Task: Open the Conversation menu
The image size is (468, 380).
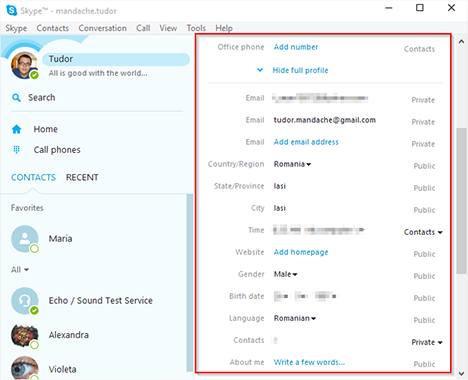Action: pos(102,28)
